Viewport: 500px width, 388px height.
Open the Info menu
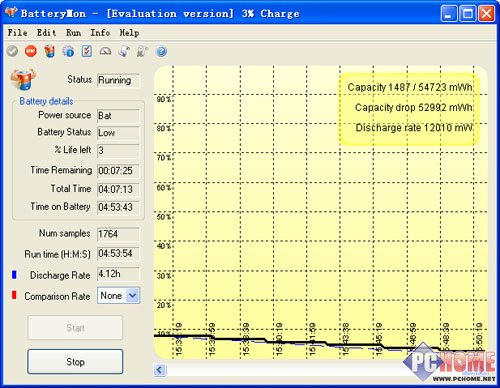(x=100, y=33)
